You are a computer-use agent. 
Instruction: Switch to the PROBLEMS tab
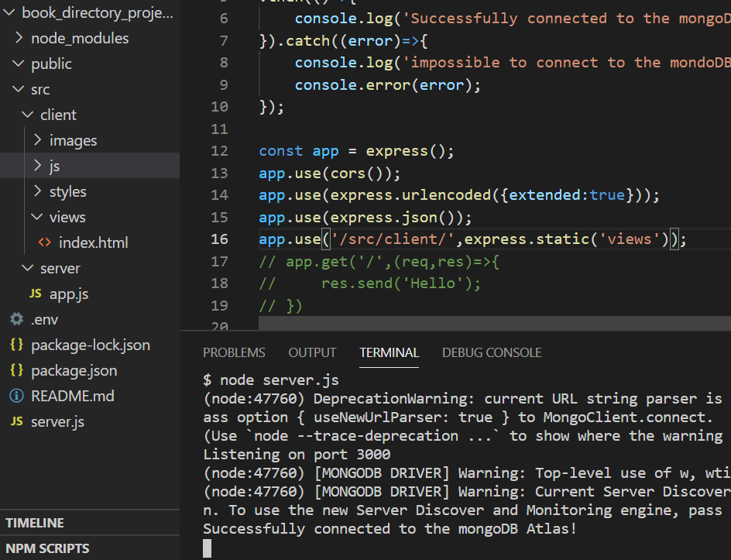234,352
